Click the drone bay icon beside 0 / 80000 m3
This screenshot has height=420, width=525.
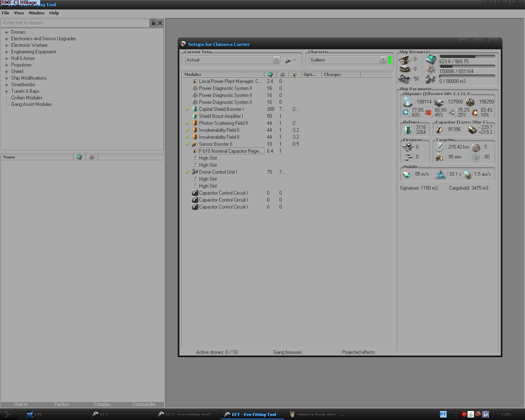431,79
